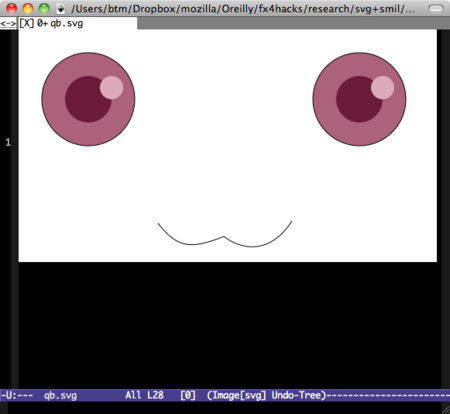
Task: Click Image[svg] major mode in mode line
Action: [239, 395]
